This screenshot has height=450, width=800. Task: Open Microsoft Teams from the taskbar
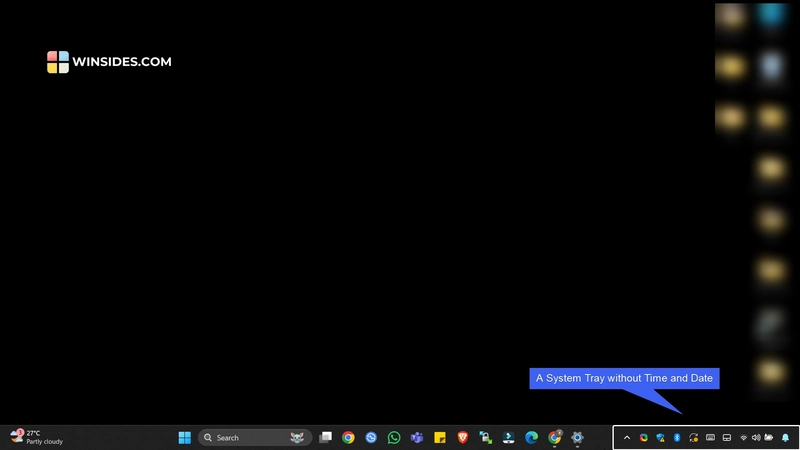tap(417, 437)
